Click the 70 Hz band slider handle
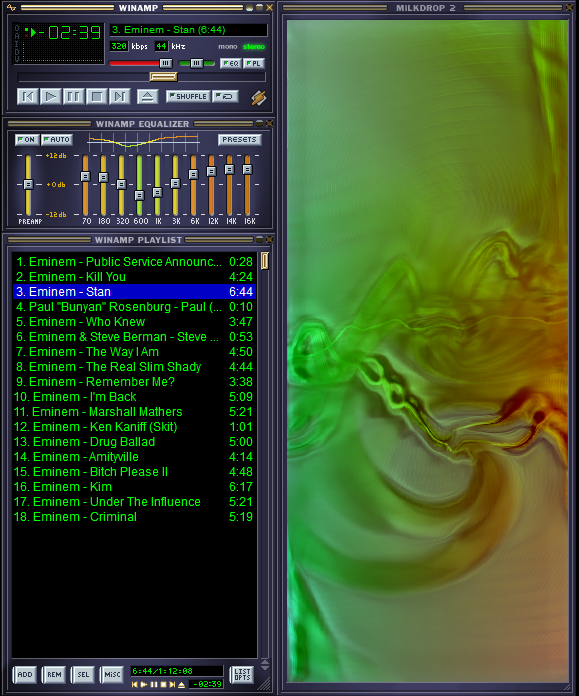 point(85,176)
